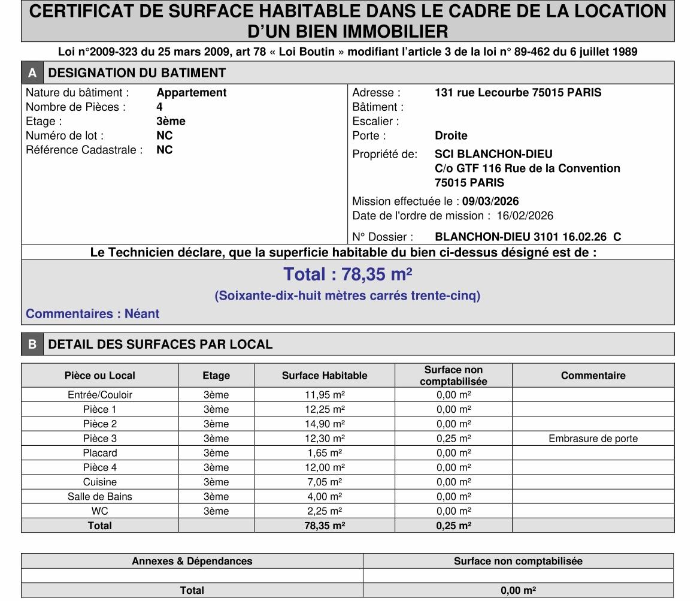
Task: Click the section A header marker
Action: click(x=31, y=73)
